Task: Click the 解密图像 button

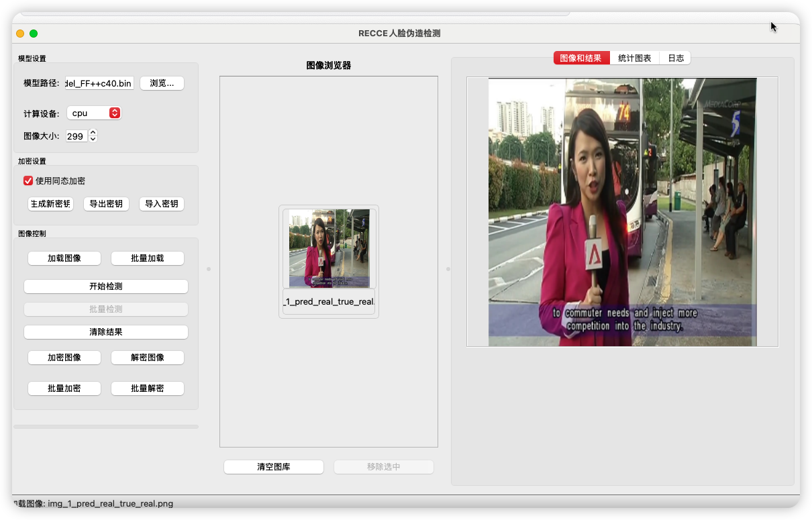Action: pos(148,358)
